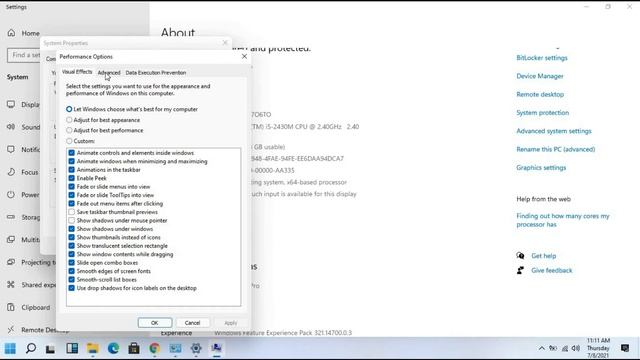The height and width of the screenshot is (360, 640).
Task: Open Focus assist icon in sidebar
Action: click(x=11, y=172)
